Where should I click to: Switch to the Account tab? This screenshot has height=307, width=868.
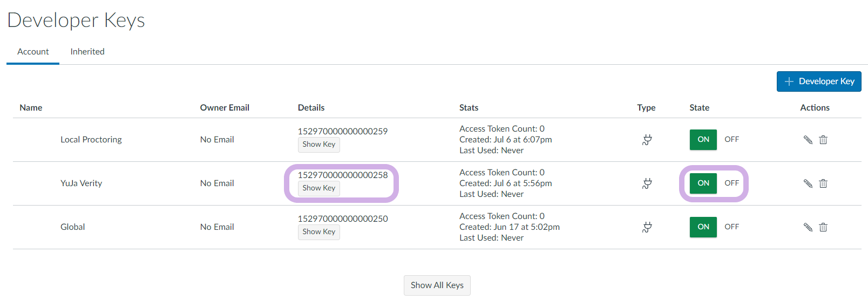click(33, 52)
